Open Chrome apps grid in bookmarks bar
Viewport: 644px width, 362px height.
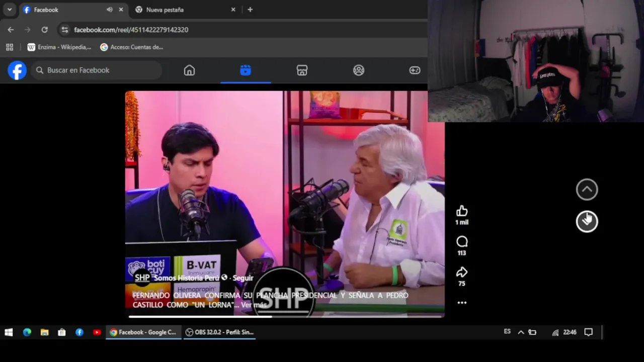[10, 47]
